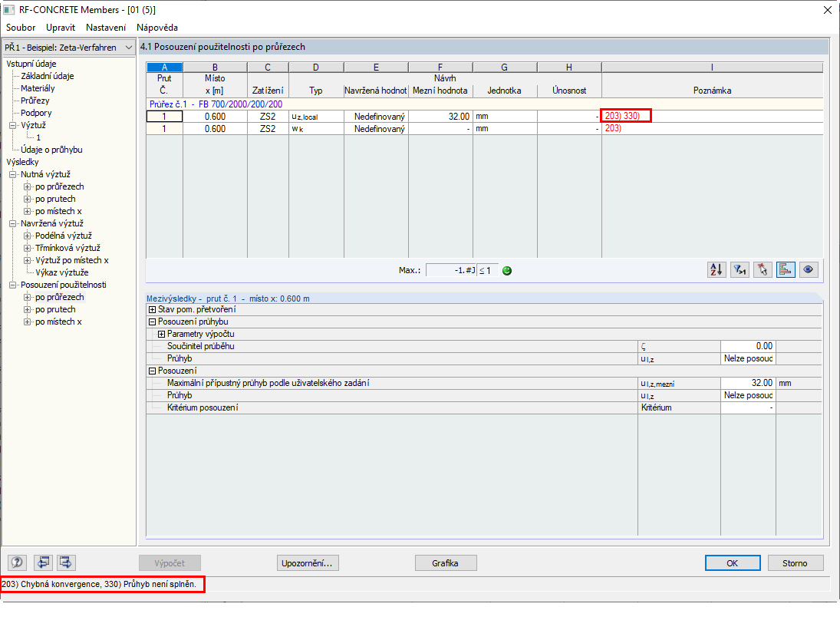Click the Kritérium posouzení row
840x630 pixels.
pyautogui.click(x=484, y=407)
